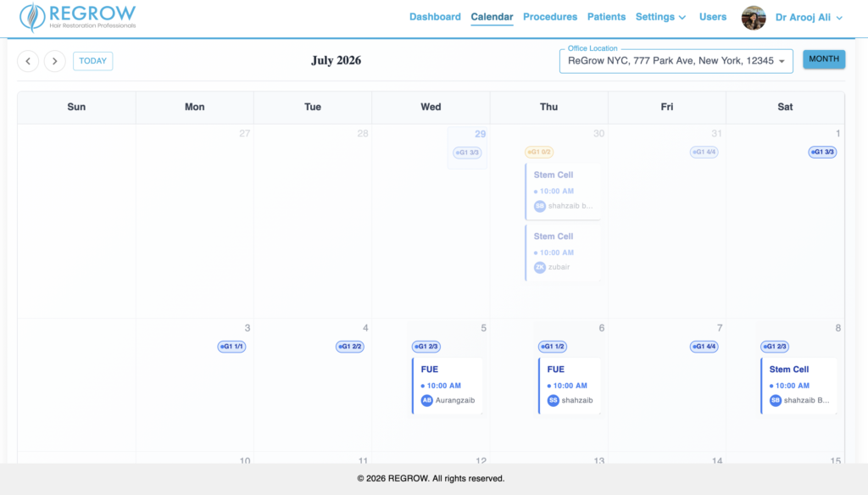Viewport: 868px width, 495px height.
Task: Open the Office Location dropdown
Action: (x=676, y=61)
